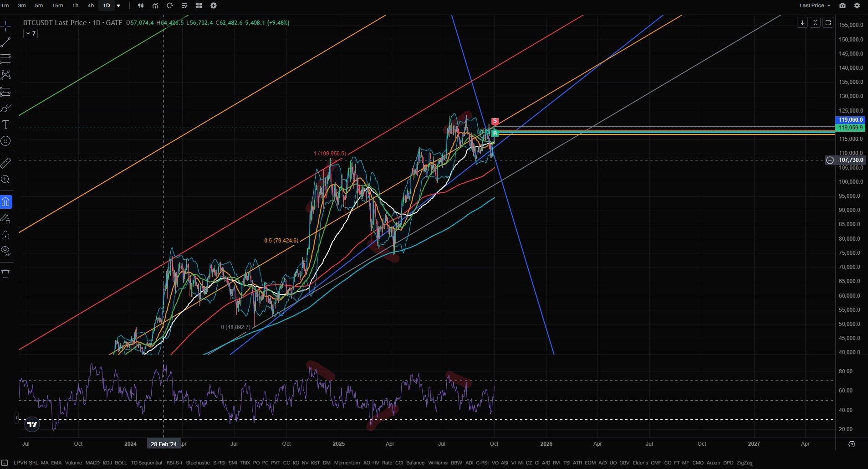Add the Momentum indicator
This screenshot has width=868, height=469.
click(347, 463)
